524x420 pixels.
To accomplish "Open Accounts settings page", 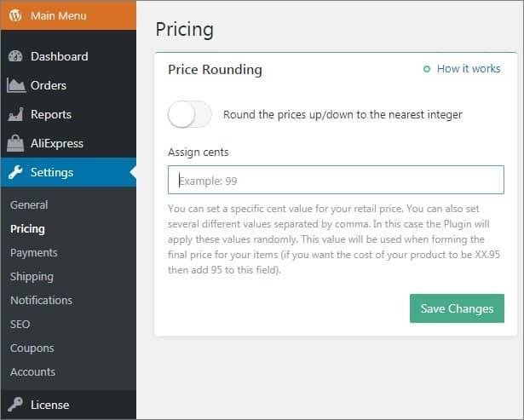I will coord(32,372).
